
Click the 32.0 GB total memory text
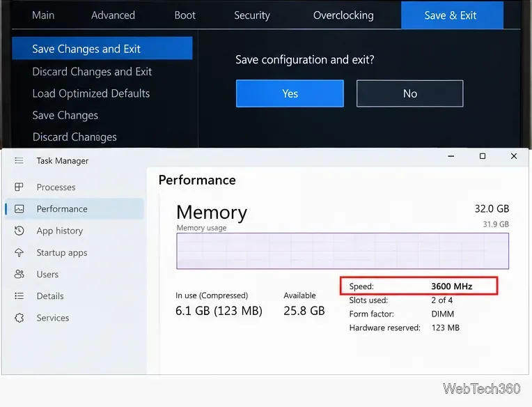pyautogui.click(x=492, y=208)
